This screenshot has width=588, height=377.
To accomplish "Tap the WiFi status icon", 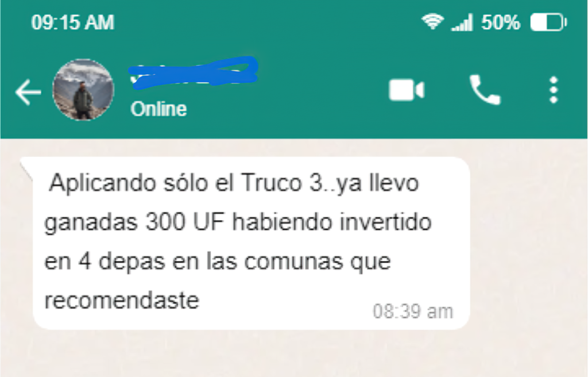I will click(432, 21).
